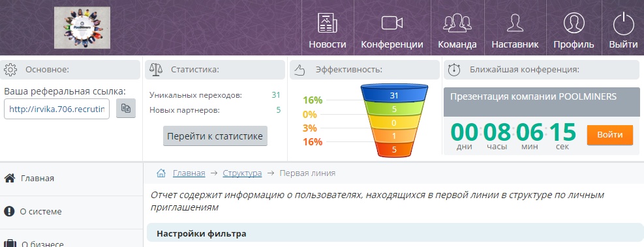Open the Новости news icon
Viewport: 644px width, 247px height.
(x=328, y=23)
